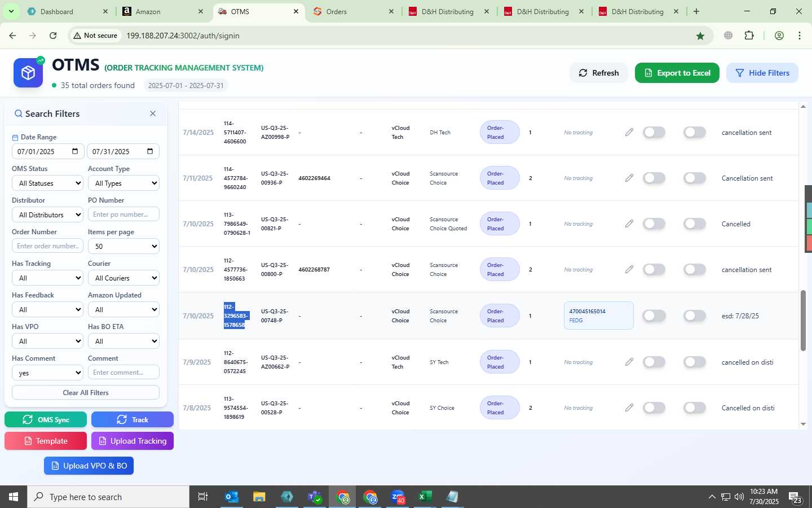This screenshot has height=508, width=812.
Task: Click the Upload Tracking button
Action: pos(133,441)
